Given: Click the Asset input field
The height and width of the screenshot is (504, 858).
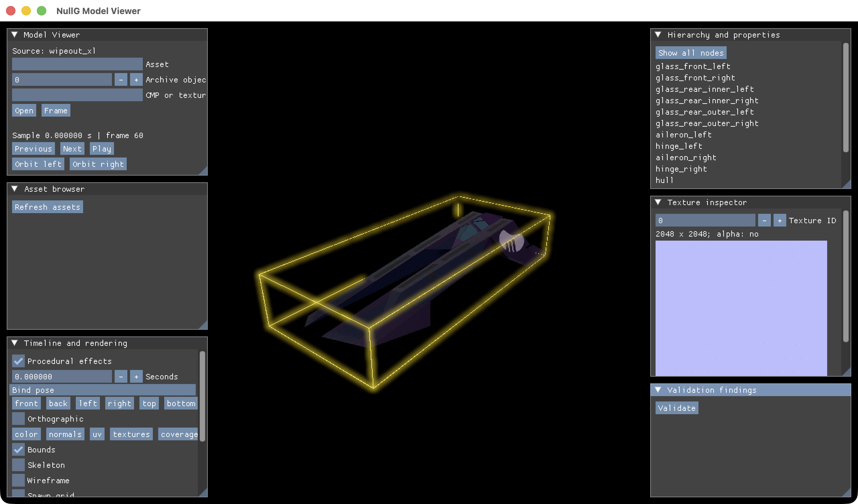Looking at the screenshot, I should 77,64.
